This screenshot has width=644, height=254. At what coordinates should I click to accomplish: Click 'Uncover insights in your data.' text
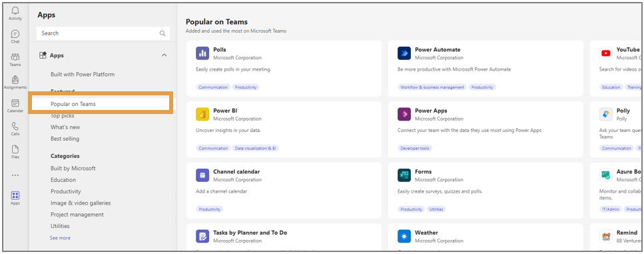(228, 130)
